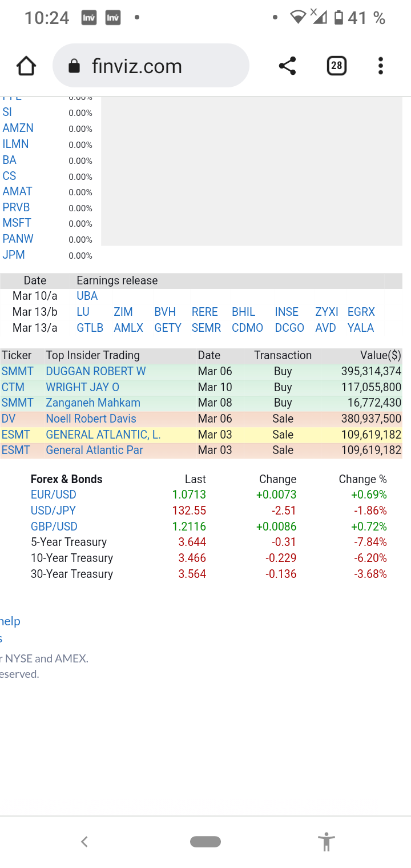Tap the Wi-Fi icon in the status bar
Image resolution: width=411 pixels, height=868 pixels.
tap(298, 18)
